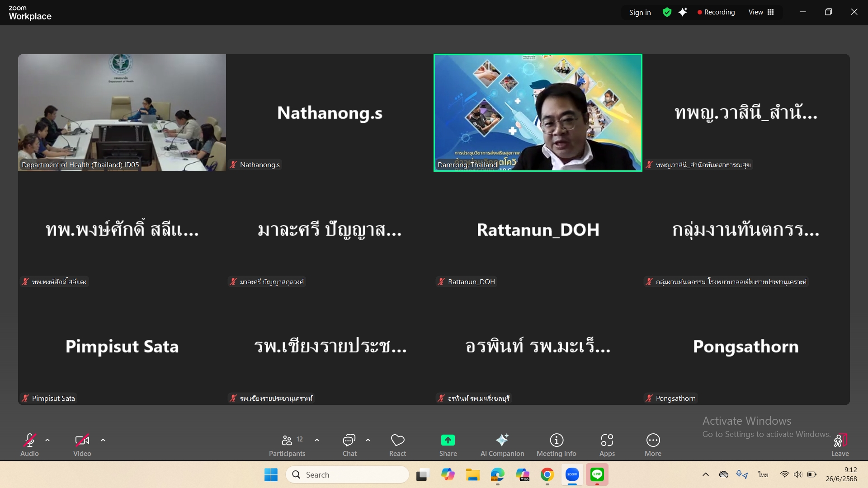Viewport: 868px width, 488px height.
Task: Open clock and date 26/6/2568
Action: point(841,474)
